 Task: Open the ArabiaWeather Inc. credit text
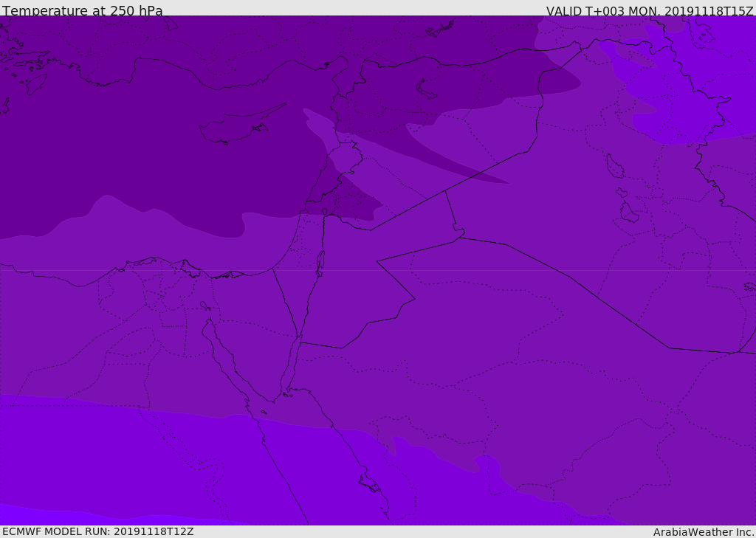703,532
